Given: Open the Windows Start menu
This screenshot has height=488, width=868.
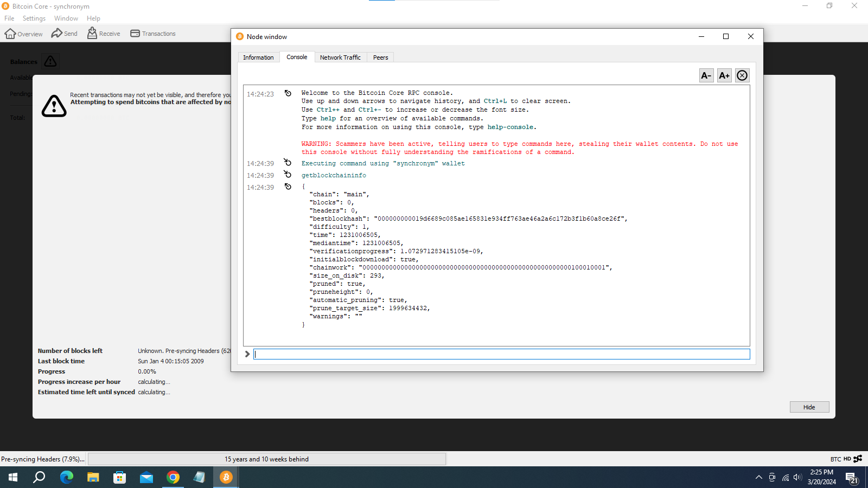Looking at the screenshot, I should [13, 477].
